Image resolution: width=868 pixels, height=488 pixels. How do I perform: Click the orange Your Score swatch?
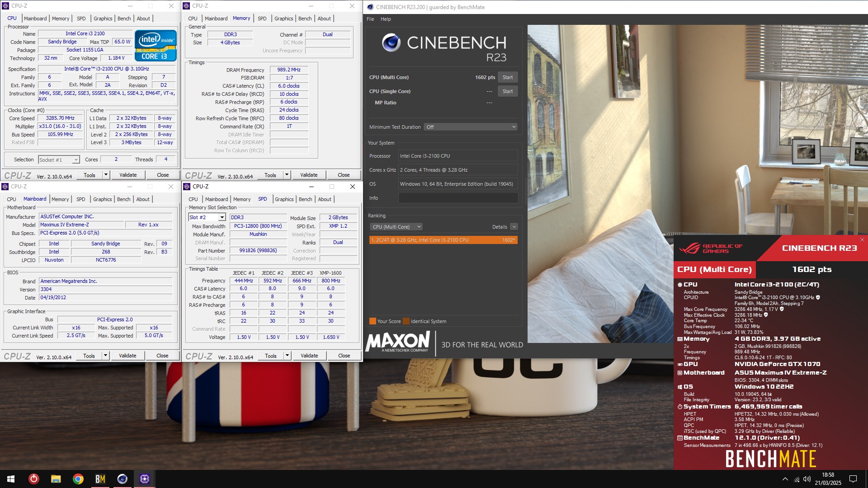pyautogui.click(x=373, y=321)
